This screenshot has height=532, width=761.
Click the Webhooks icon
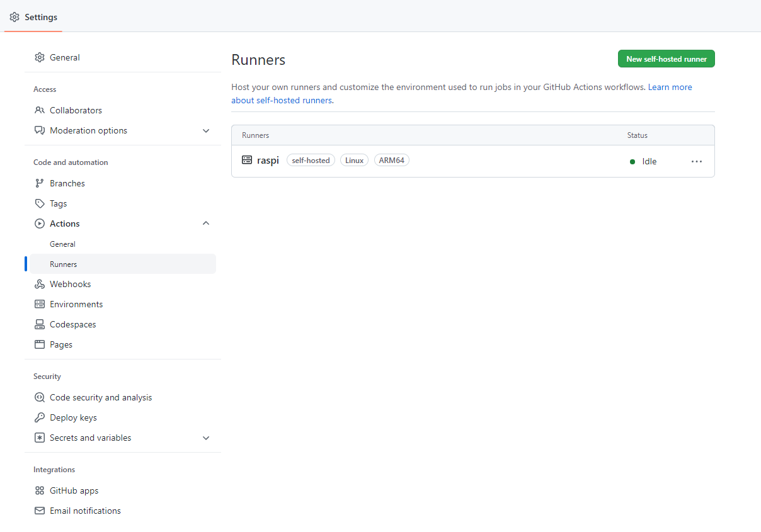pos(40,284)
